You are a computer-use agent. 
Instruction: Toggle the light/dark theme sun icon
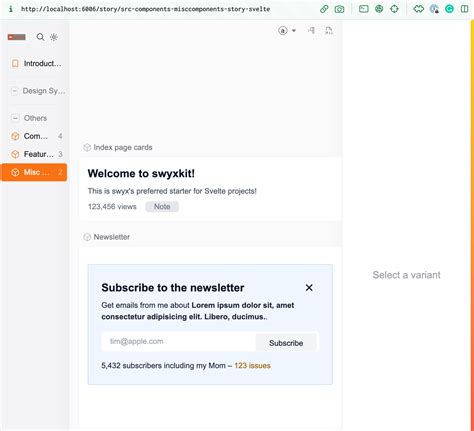pyautogui.click(x=54, y=37)
